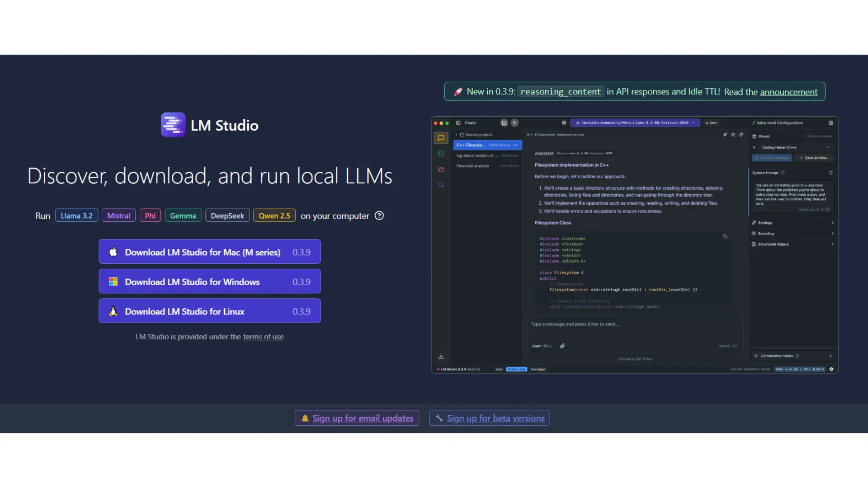Click the Commit Changes button

coord(772,158)
